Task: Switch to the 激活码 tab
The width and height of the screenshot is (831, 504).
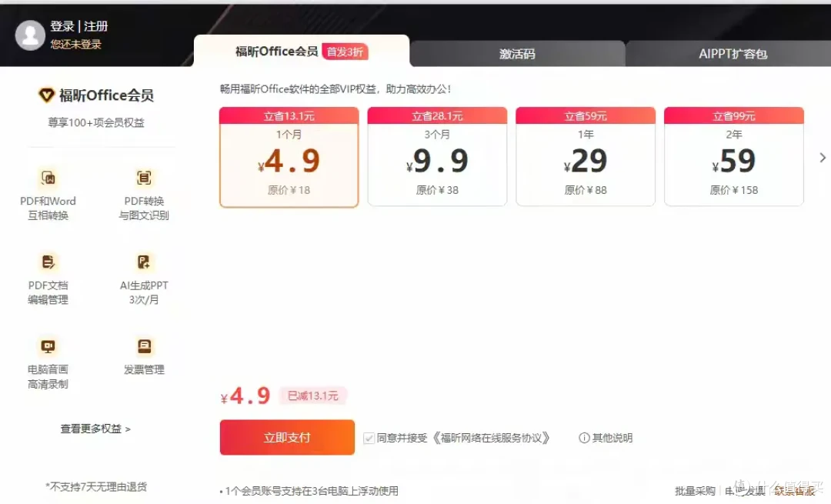Action: point(517,54)
